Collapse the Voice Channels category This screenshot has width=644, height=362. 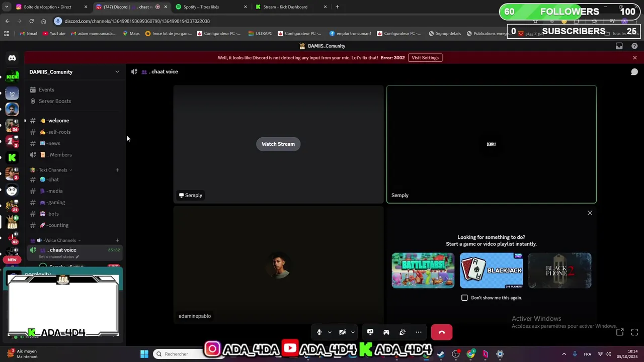[56, 240]
